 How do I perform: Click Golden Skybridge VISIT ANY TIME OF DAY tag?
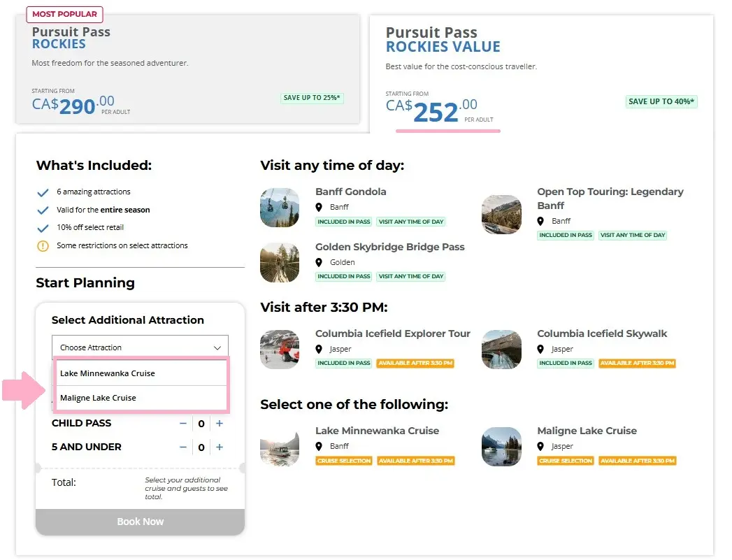[411, 276]
